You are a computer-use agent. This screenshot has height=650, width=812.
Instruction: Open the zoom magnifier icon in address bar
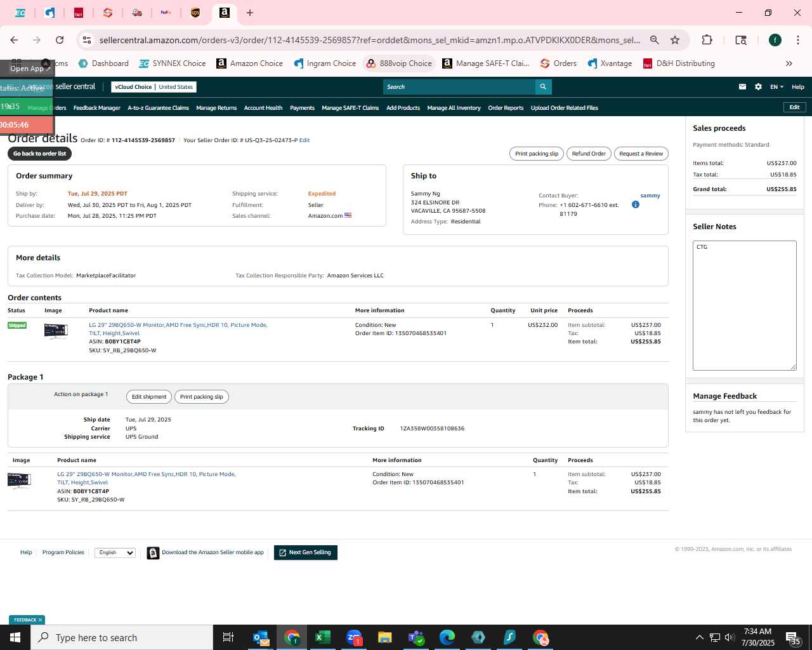[x=654, y=40]
